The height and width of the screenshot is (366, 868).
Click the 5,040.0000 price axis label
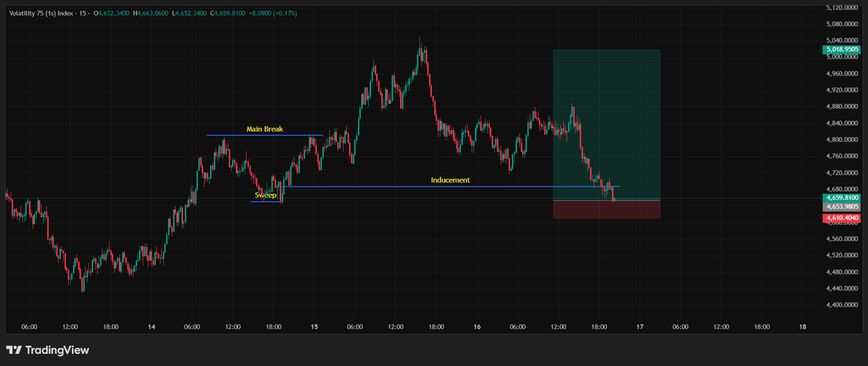pyautogui.click(x=842, y=41)
